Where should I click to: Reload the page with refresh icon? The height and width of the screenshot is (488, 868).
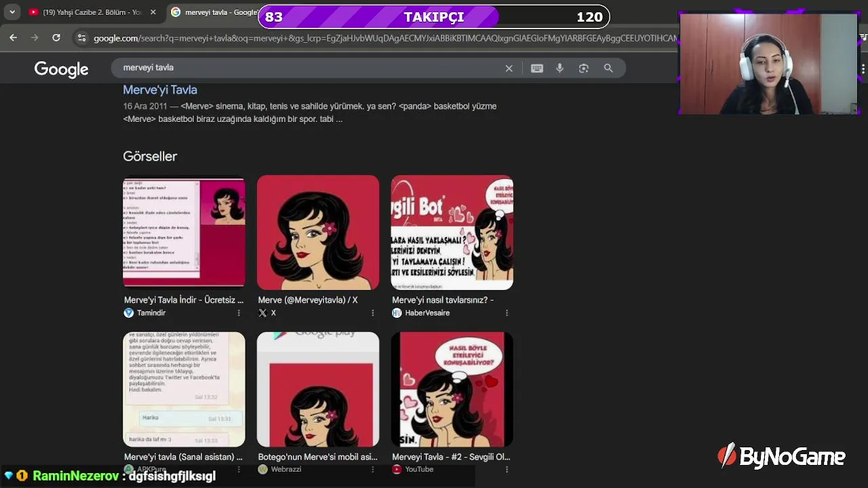tap(56, 38)
